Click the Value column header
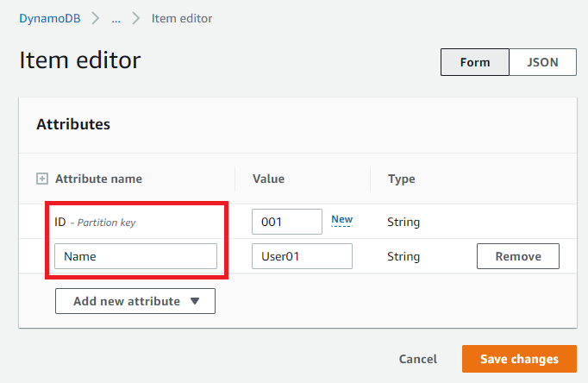The image size is (588, 383). [268, 179]
